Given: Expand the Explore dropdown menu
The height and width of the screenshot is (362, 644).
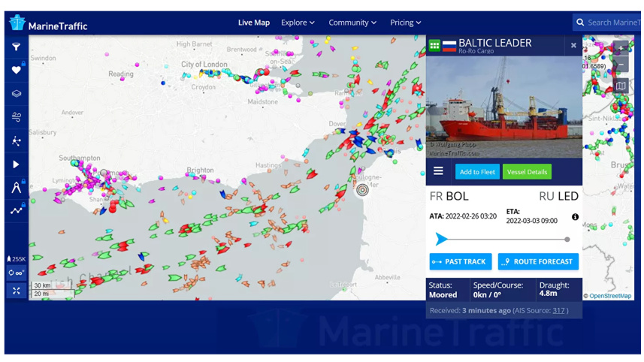Looking at the screenshot, I should (x=298, y=23).
